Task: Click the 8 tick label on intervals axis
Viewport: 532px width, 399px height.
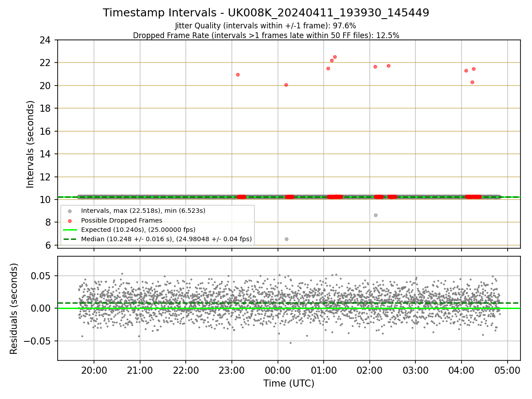Action: point(49,223)
